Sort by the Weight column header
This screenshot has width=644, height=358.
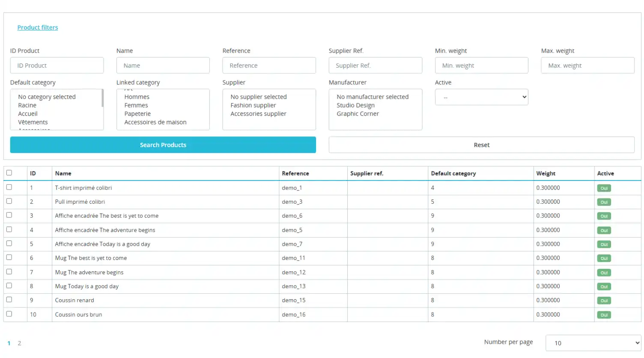coord(546,174)
